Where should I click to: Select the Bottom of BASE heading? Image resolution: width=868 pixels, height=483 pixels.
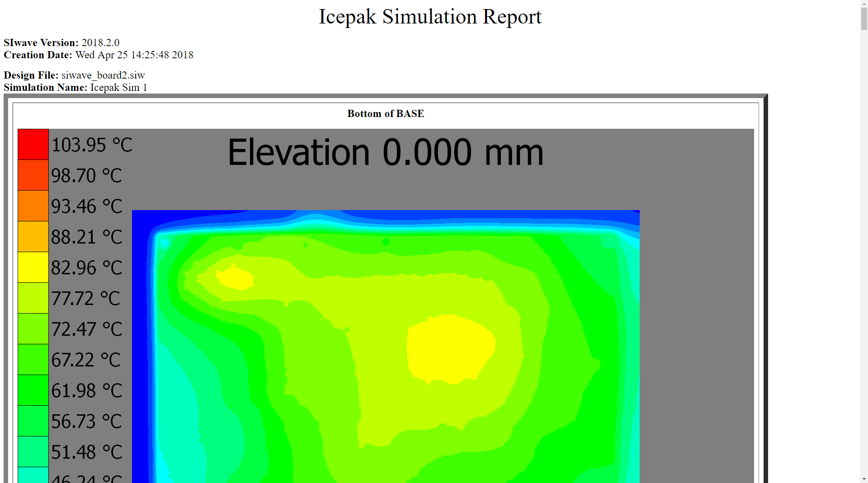385,113
